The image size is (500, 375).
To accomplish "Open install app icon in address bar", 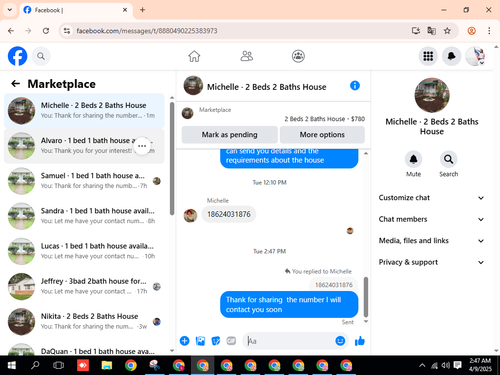I will (416, 31).
